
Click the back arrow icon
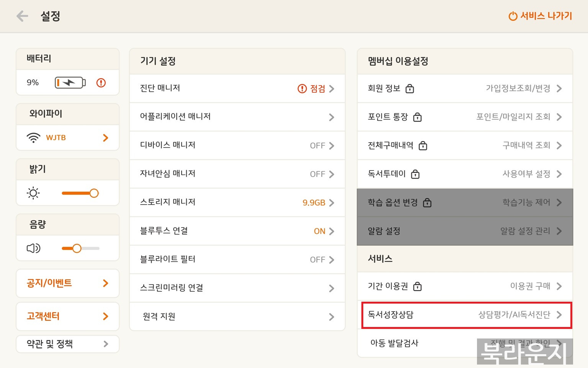click(23, 16)
